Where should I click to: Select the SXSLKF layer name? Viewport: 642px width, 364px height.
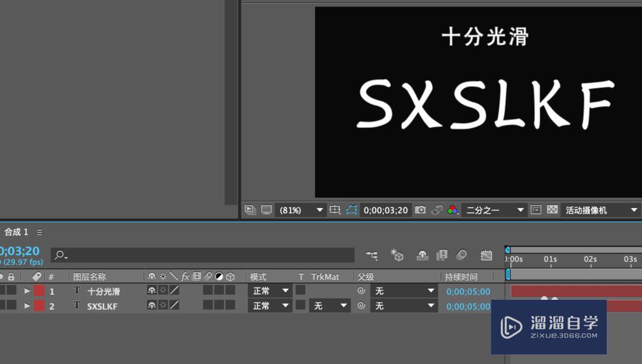click(102, 306)
